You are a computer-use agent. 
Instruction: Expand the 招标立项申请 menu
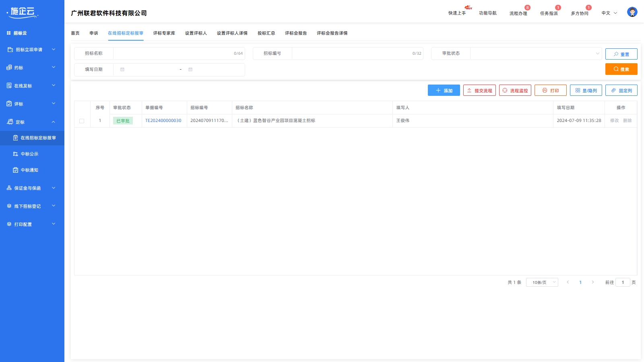[54, 50]
